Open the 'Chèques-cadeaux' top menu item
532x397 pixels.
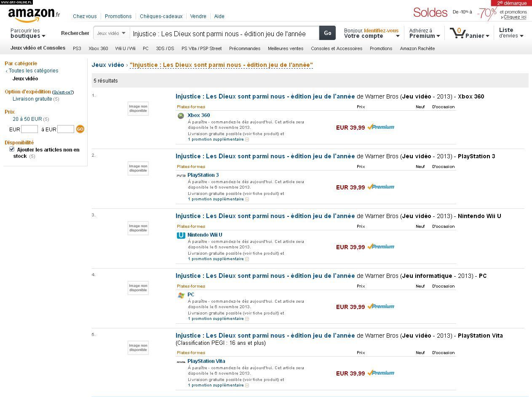coord(161,16)
